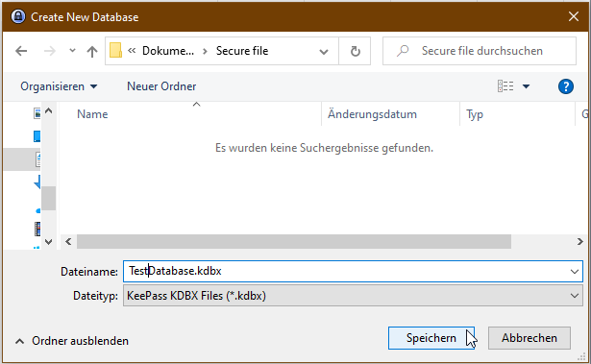This screenshot has width=591, height=364.
Task: Close the Create New Database dialog
Action: tap(574, 16)
